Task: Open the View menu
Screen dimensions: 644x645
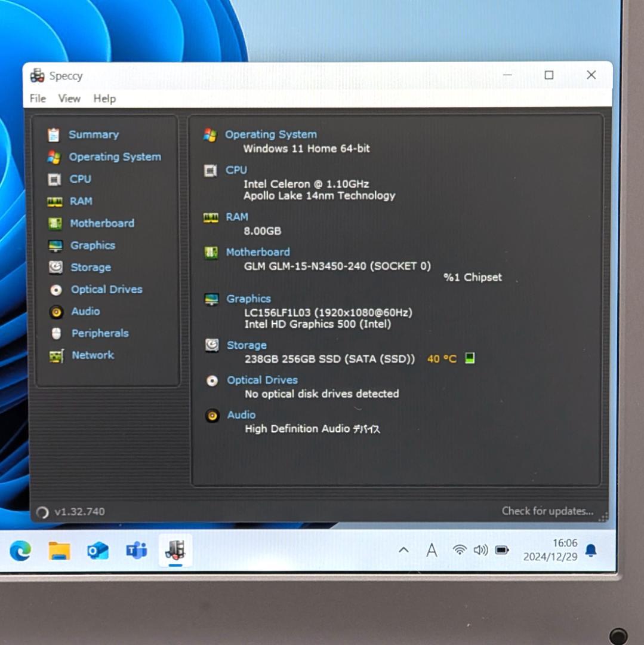Action: pyautogui.click(x=69, y=99)
